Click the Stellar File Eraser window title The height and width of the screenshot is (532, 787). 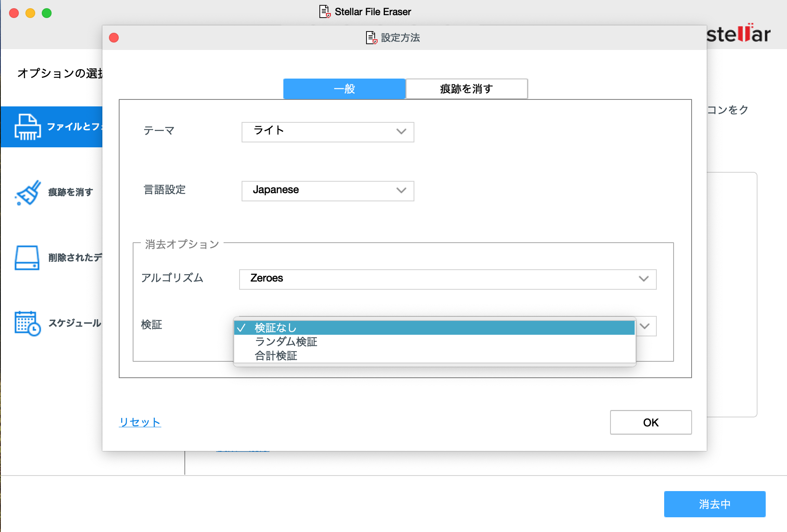tap(373, 12)
